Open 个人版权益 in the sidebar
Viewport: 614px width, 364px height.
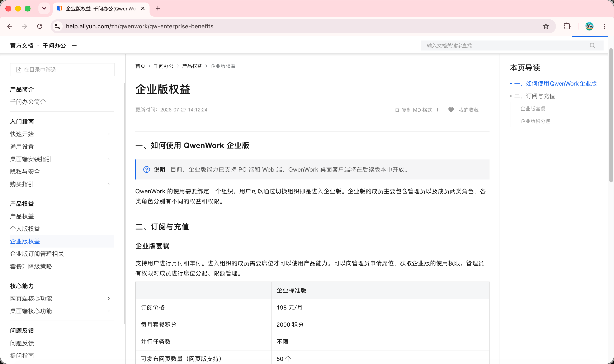point(25,229)
